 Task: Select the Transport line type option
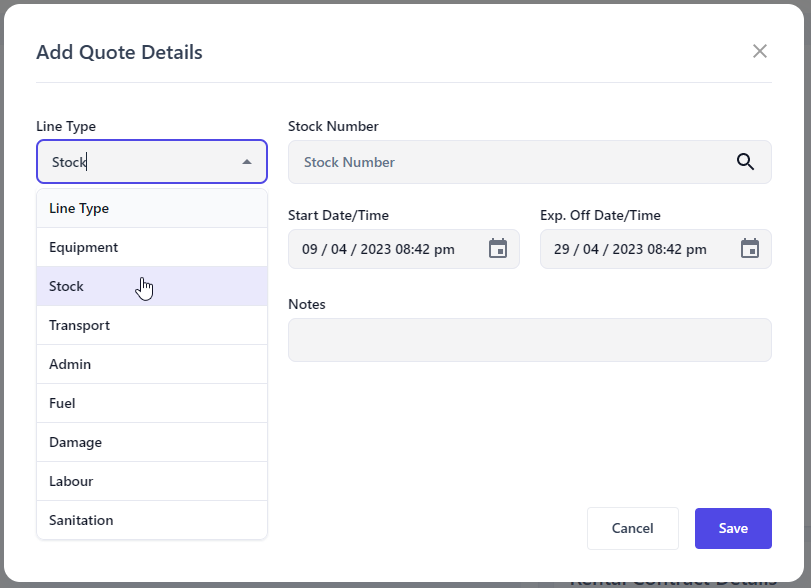[80, 325]
